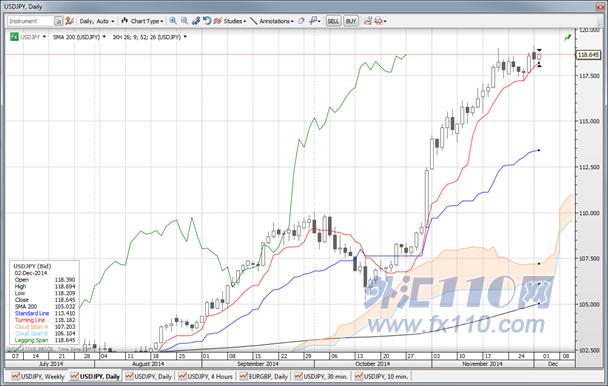This screenshot has width=608, height=386.
Task: Open the Chart Type dropdown
Action: (142, 21)
